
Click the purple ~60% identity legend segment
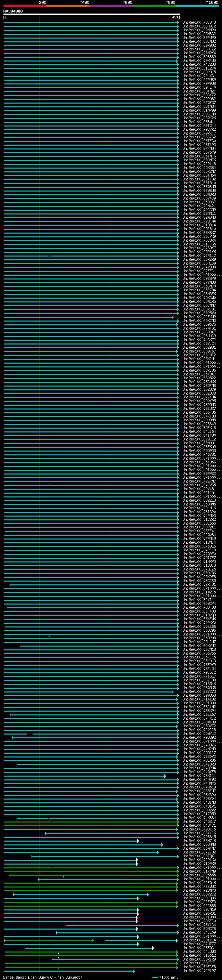pos(111,6)
